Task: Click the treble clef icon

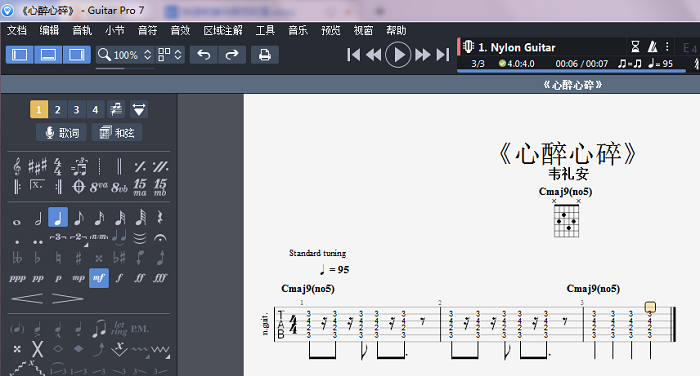Action: [x=17, y=167]
